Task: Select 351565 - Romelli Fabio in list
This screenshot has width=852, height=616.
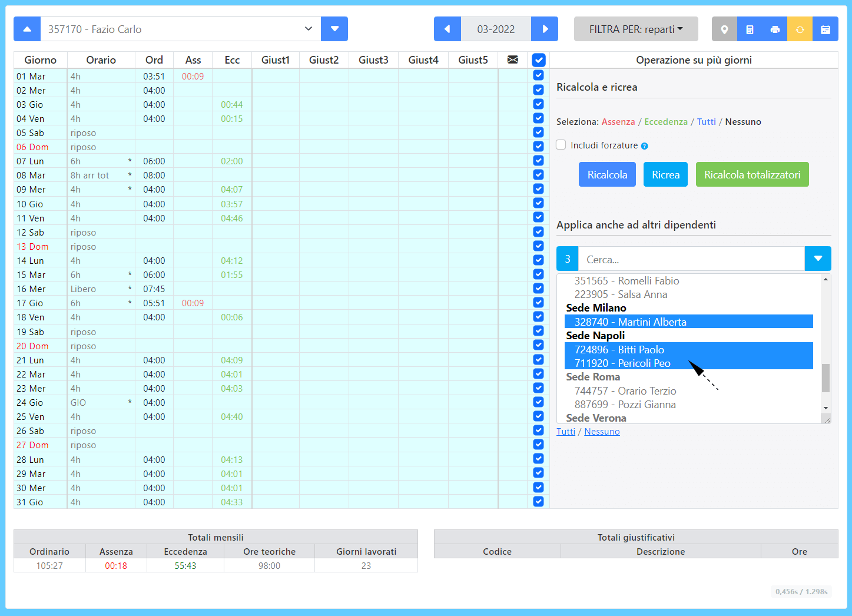Action: pos(688,280)
